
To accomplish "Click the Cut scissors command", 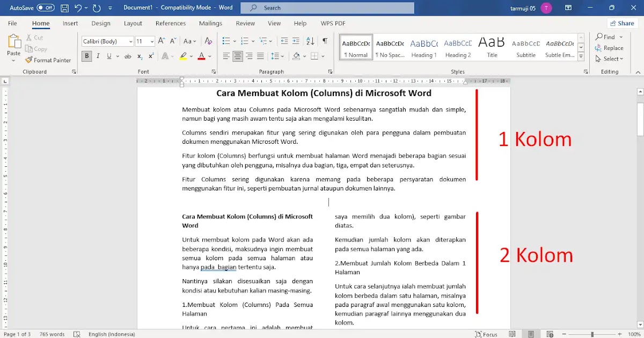I will [35, 38].
